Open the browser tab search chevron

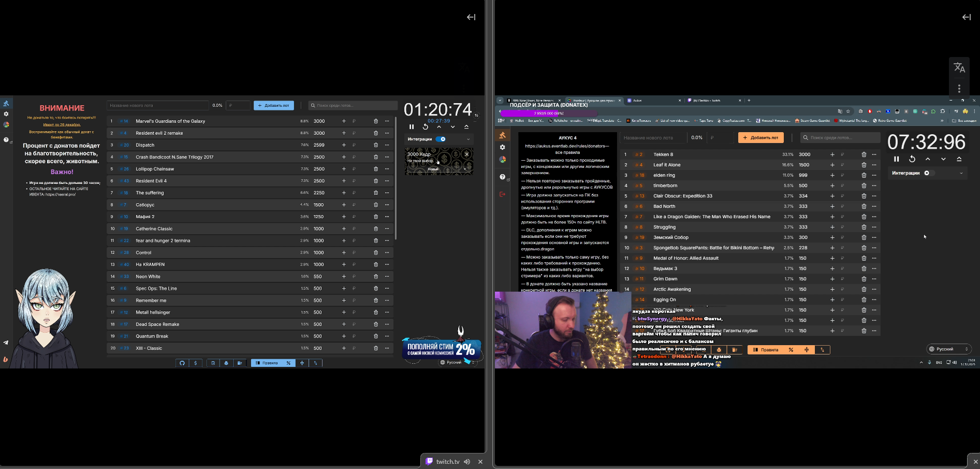pyautogui.click(x=500, y=101)
